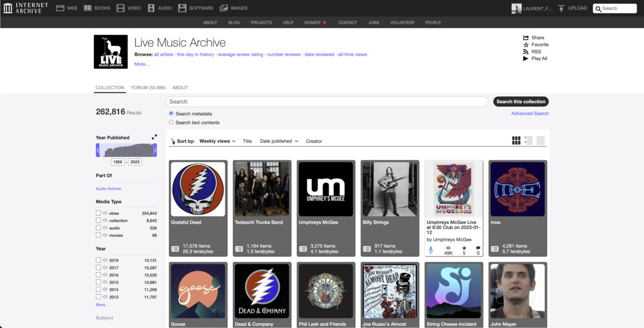This screenshot has height=328, width=644.
Task: Select the Audio media category icon
Action: point(150,7)
